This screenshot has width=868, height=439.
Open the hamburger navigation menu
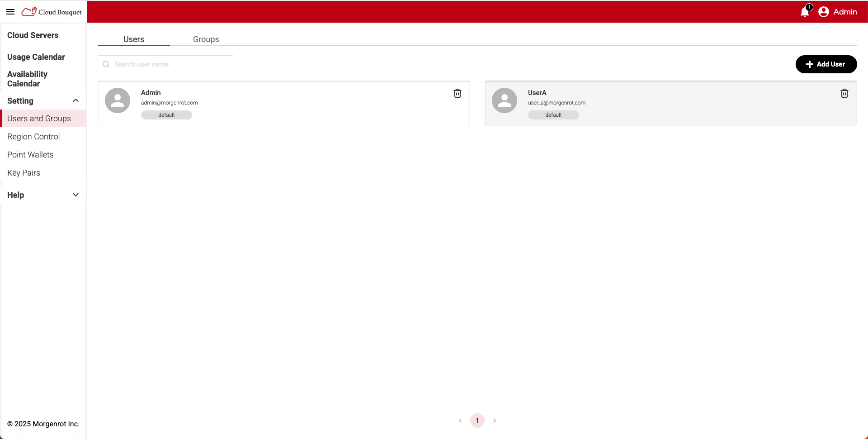pyautogui.click(x=10, y=12)
